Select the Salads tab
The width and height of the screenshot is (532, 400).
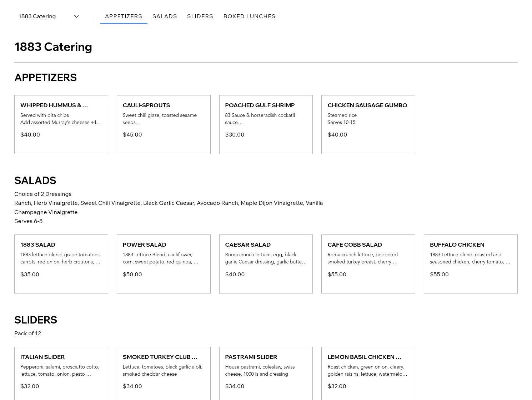click(165, 16)
